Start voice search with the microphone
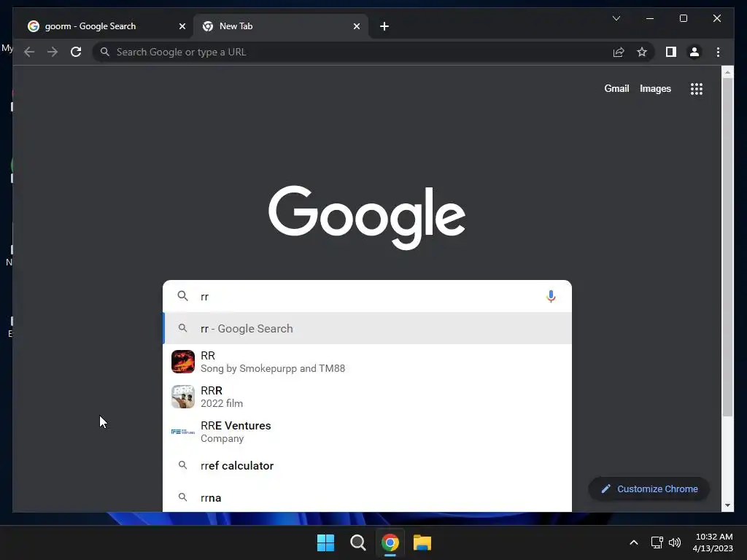 551,296
